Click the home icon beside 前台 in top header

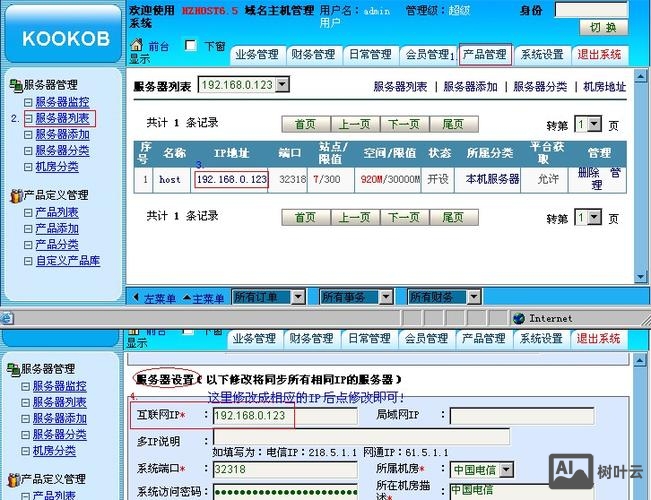click(136, 44)
